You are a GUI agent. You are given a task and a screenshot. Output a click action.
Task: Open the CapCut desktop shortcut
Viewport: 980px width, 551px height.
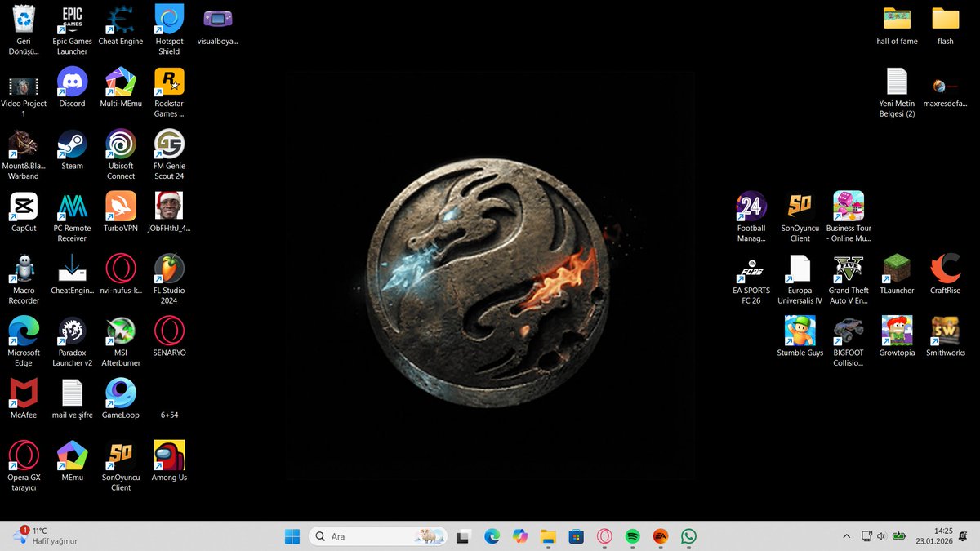click(x=24, y=211)
